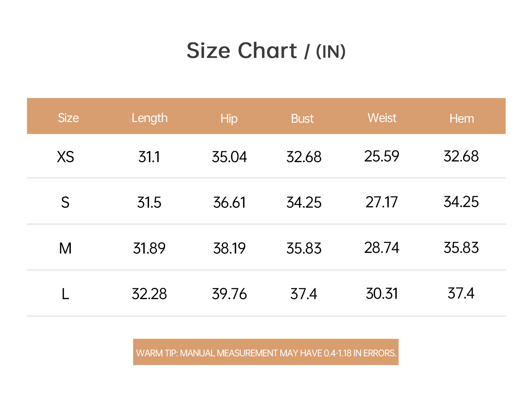Click the Hem column header
Screen dimensions: 532x399
(462, 119)
